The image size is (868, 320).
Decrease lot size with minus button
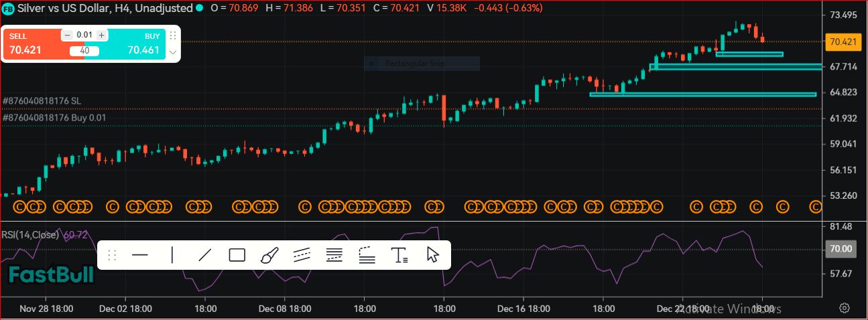pyautogui.click(x=68, y=35)
